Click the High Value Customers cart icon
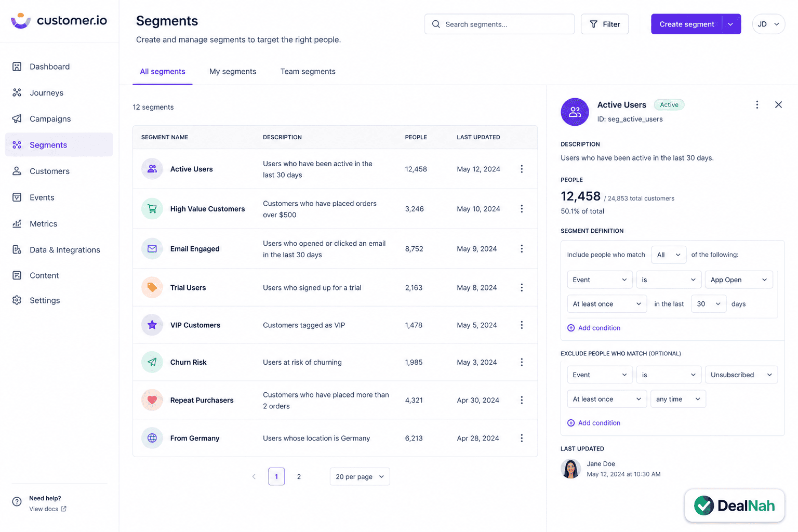This screenshot has width=798, height=532. pos(152,209)
